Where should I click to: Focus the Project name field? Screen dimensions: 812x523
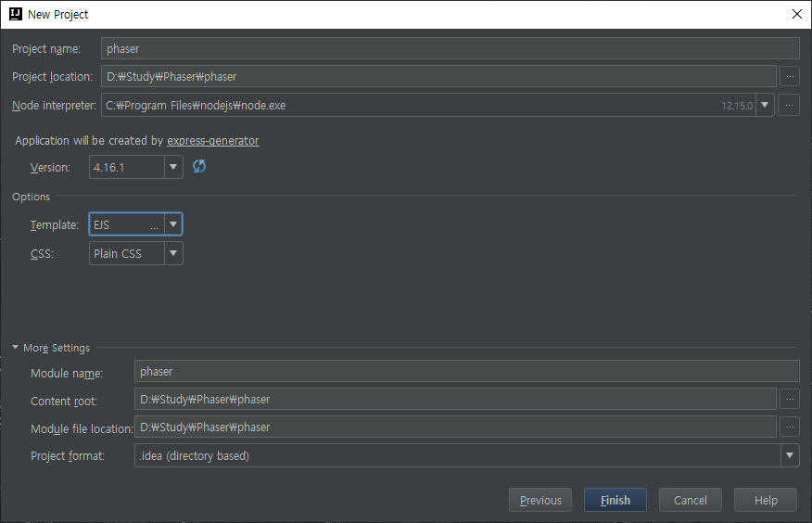click(x=450, y=48)
